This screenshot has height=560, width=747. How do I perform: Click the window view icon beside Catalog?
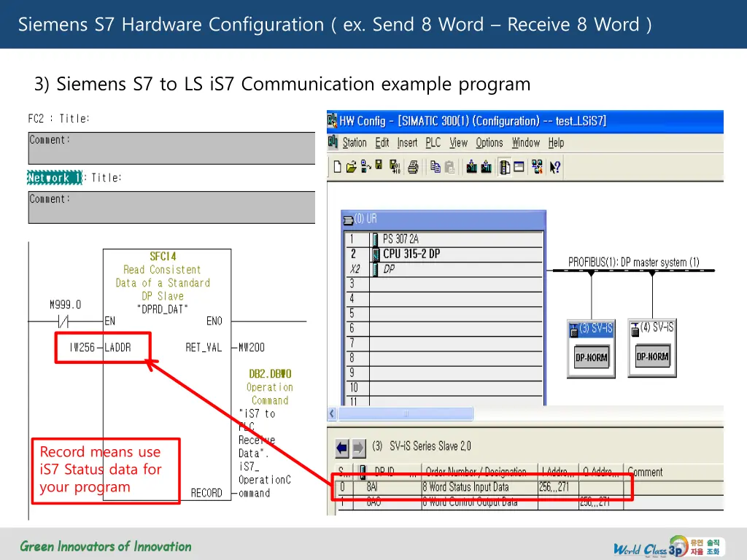pos(519,166)
